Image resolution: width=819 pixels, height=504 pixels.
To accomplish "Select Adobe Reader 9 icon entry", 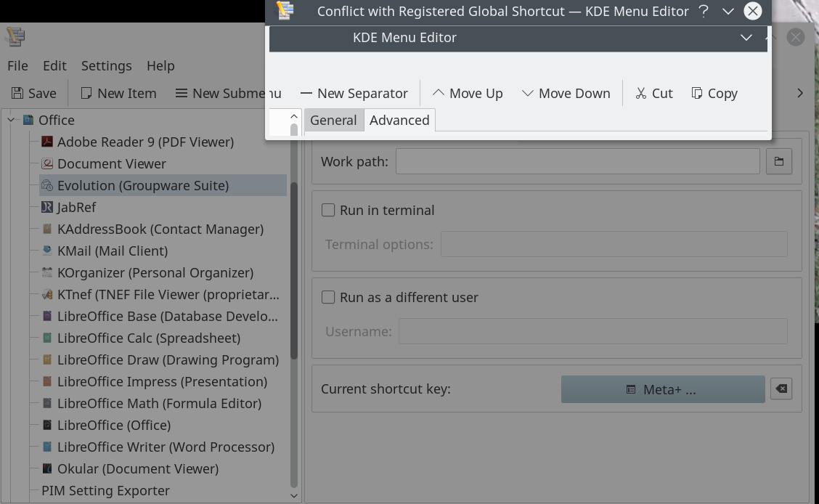I will point(47,142).
